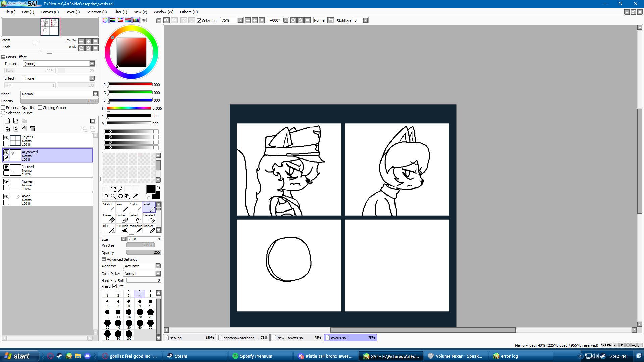Choose brush size 10 preset
644x362 pixels.
pyautogui.click(x=150, y=303)
